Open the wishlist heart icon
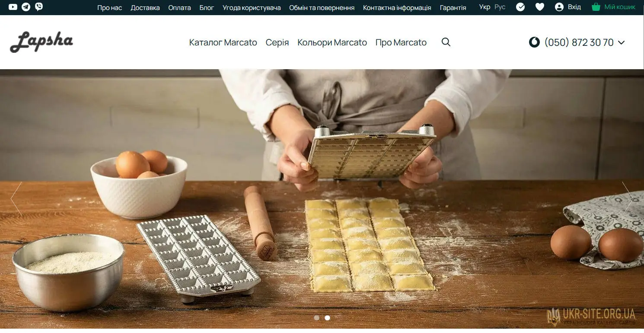Viewport: 644px width, 333px height. [540, 7]
